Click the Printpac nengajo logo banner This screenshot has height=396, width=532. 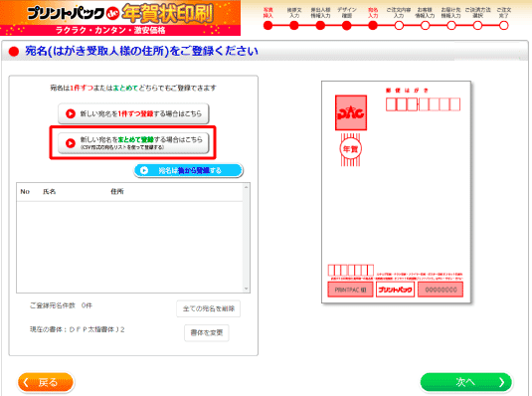[120, 18]
